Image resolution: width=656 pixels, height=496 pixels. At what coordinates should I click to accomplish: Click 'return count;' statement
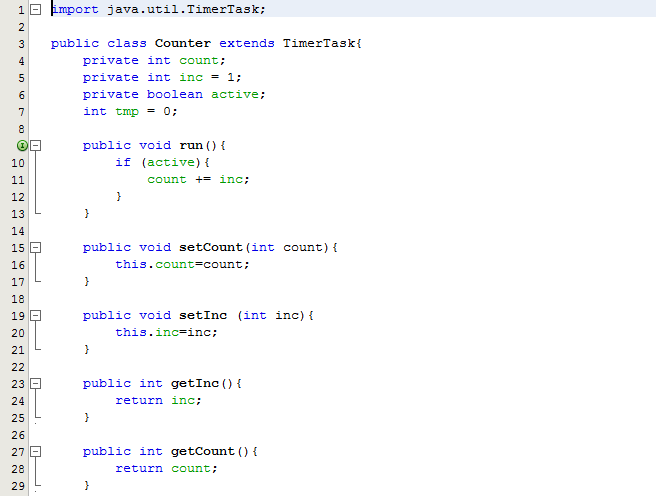click(x=166, y=468)
